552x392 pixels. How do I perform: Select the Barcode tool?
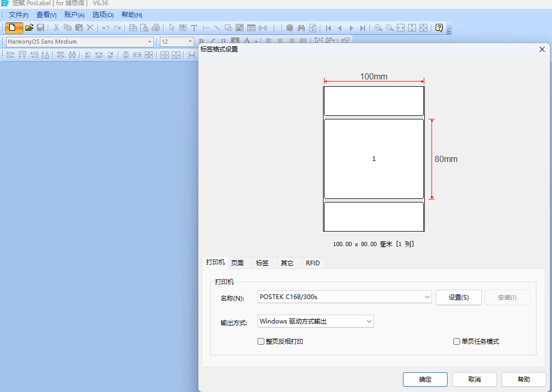(183, 28)
